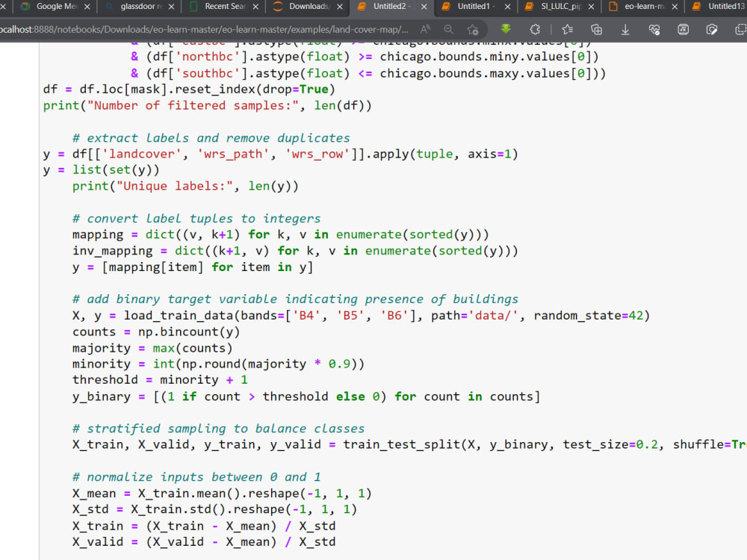The width and height of the screenshot is (747, 560).
Task: Switch to the SI_LULC_pipeline tab
Action: [x=561, y=6]
